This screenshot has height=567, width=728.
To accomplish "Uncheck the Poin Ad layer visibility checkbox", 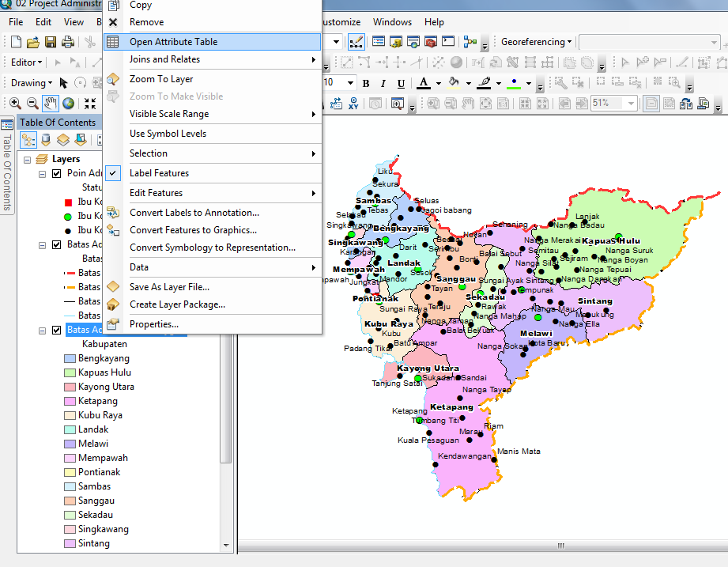I will [x=56, y=173].
